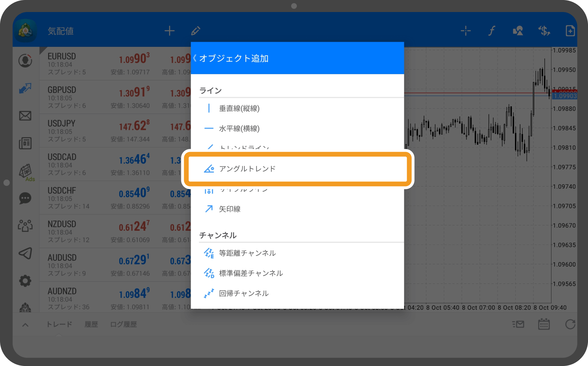The height and width of the screenshot is (366, 588).
Task: Add 等距離チャンネル equidistant channel
Action: [x=297, y=253]
